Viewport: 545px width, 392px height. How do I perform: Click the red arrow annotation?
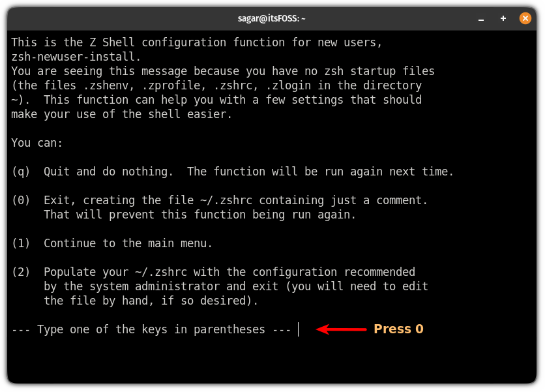tap(341, 329)
